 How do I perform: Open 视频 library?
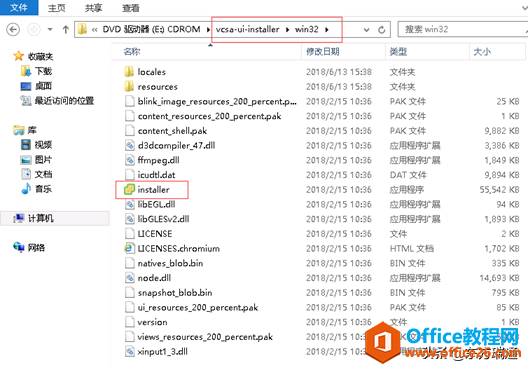coord(43,145)
